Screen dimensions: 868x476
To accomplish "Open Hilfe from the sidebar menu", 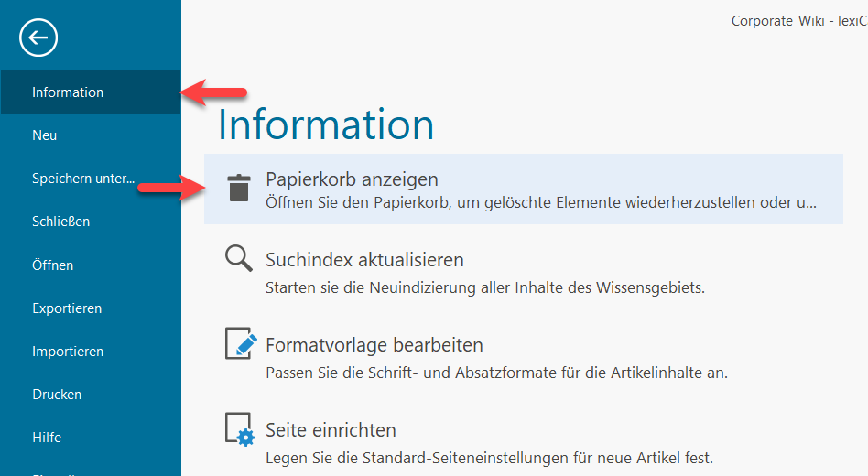I will (47, 438).
